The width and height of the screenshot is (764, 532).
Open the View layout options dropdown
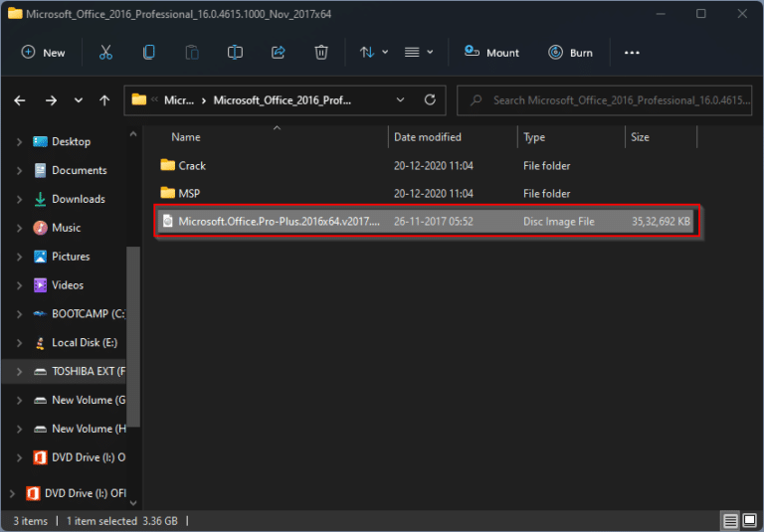pyautogui.click(x=419, y=52)
